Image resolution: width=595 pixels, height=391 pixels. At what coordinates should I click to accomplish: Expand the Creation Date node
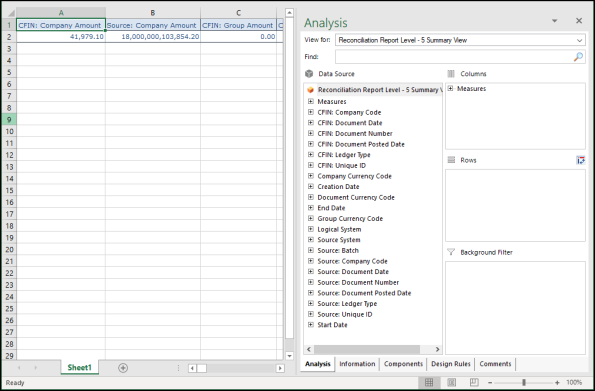310,186
